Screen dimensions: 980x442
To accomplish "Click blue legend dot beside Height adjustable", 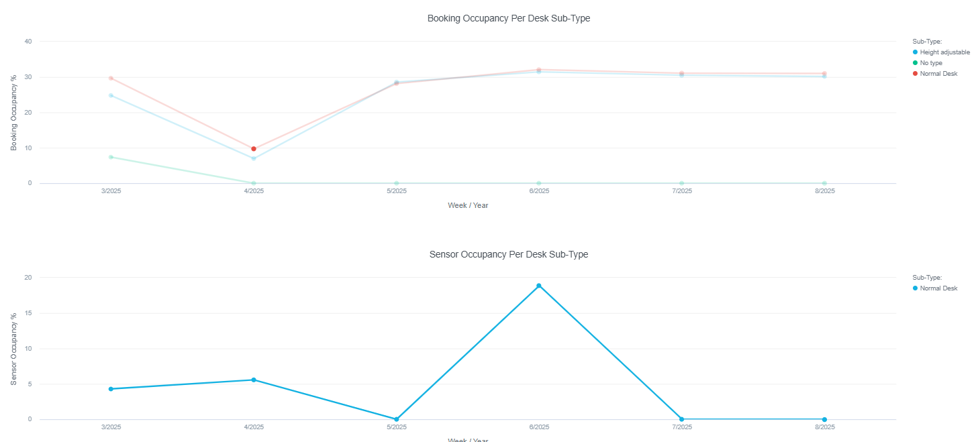I will pos(915,52).
